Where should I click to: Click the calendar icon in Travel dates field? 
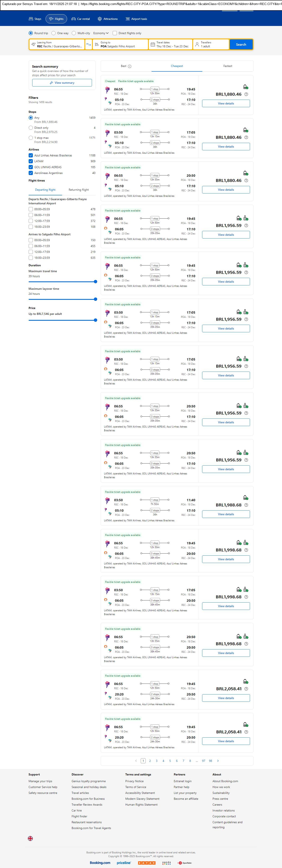153,44
